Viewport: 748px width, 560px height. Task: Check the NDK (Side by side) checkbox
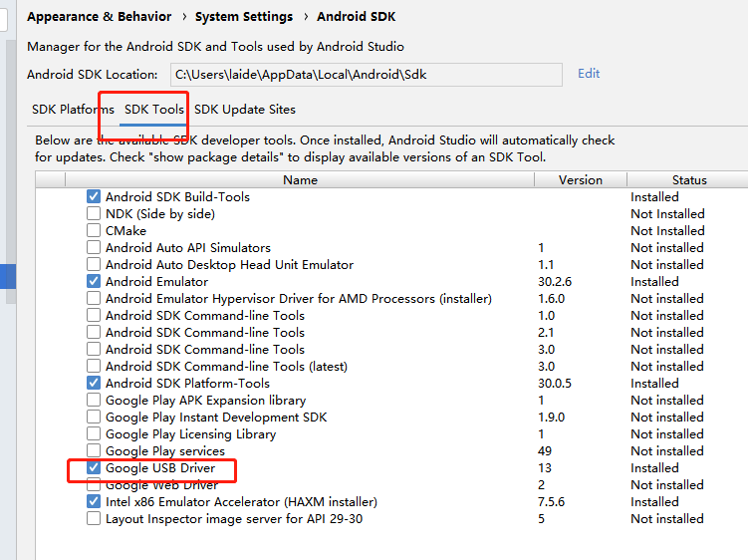tap(94, 213)
